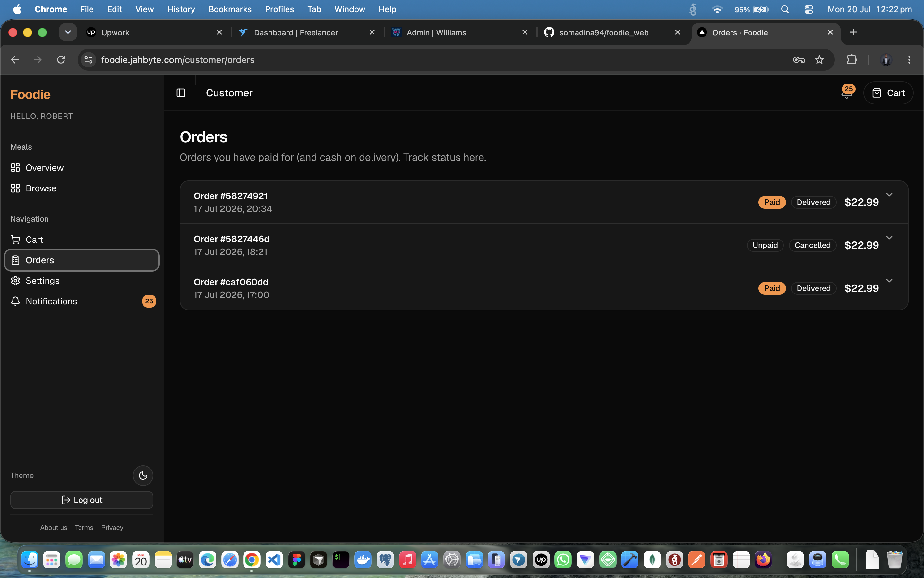Reload the current page
The height and width of the screenshot is (578, 924).
[x=61, y=60]
